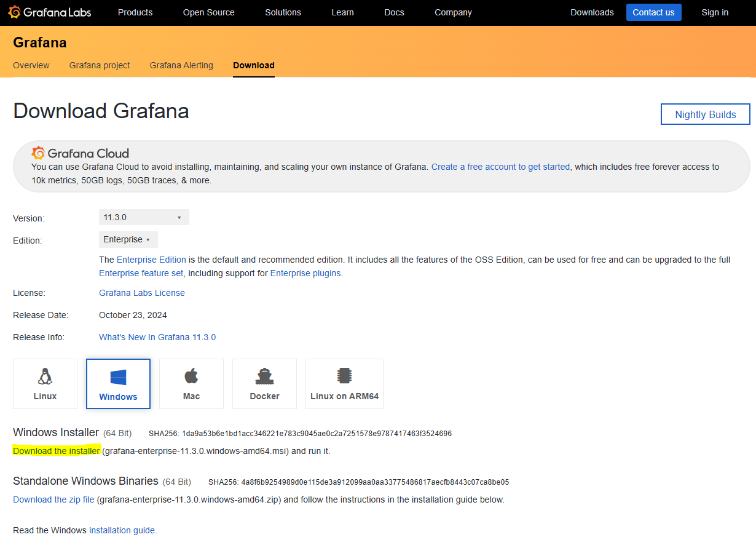The width and height of the screenshot is (756, 545).
Task: Open the Company menu
Action: coord(454,12)
